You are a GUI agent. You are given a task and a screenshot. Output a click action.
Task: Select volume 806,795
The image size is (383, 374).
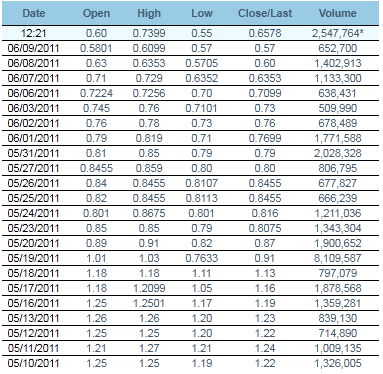338,168
